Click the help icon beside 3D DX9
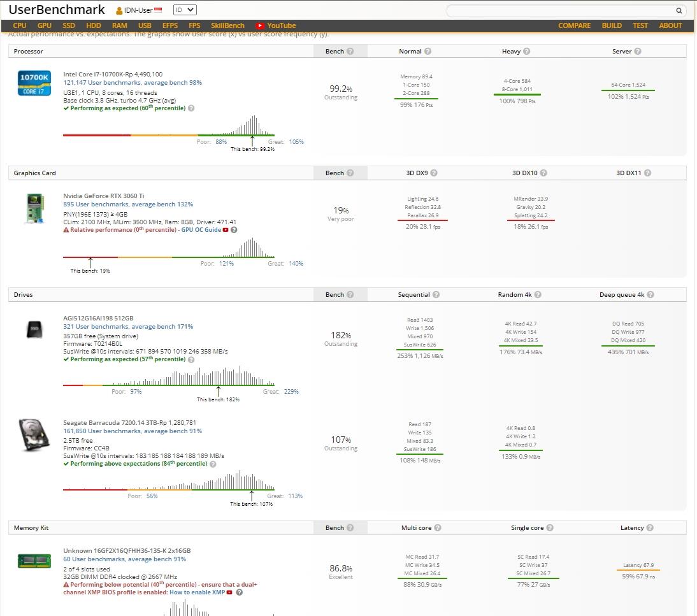The height and width of the screenshot is (616, 697). coord(442,173)
